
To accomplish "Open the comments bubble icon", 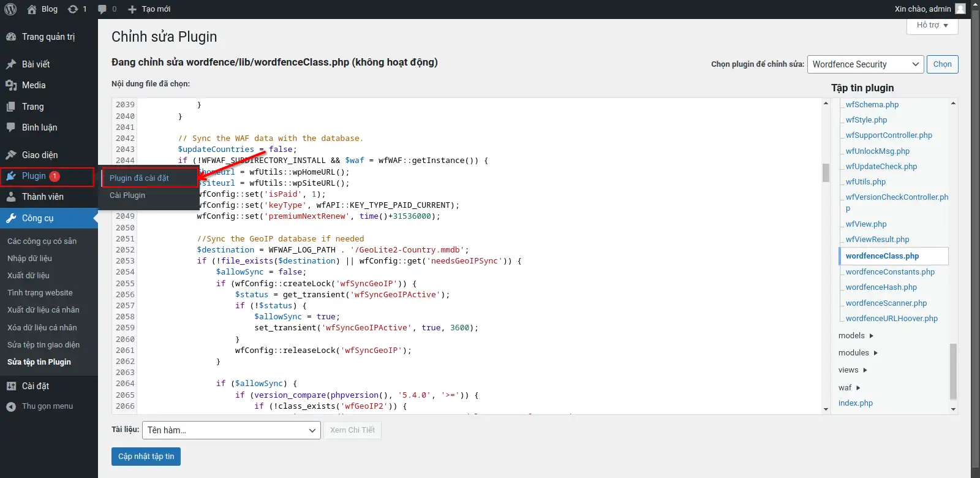I will coord(102,9).
